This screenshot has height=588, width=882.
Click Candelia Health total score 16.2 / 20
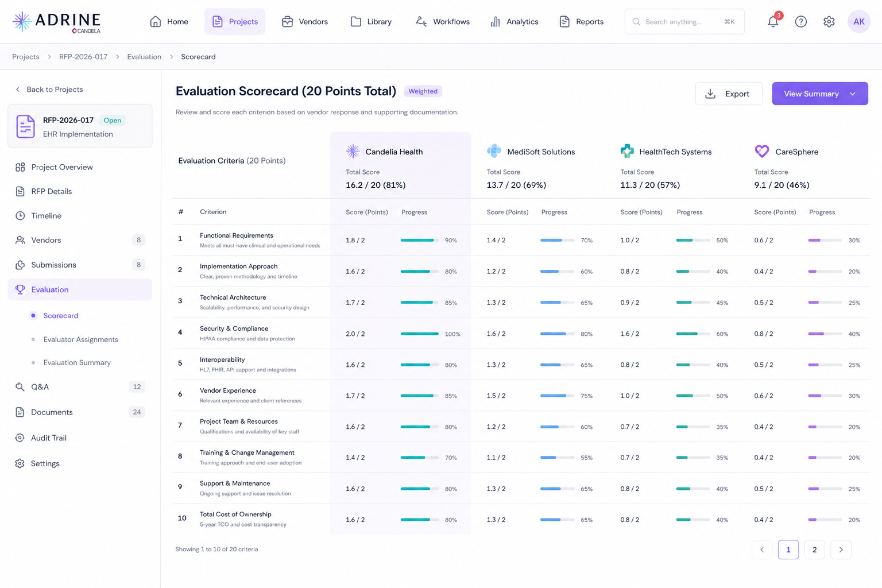[x=376, y=185]
